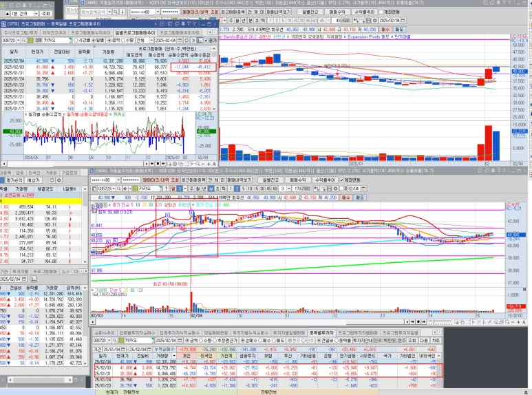532x395 pixels.
Task: Toggle chart view icon in program trading window
Action: coord(200,40)
